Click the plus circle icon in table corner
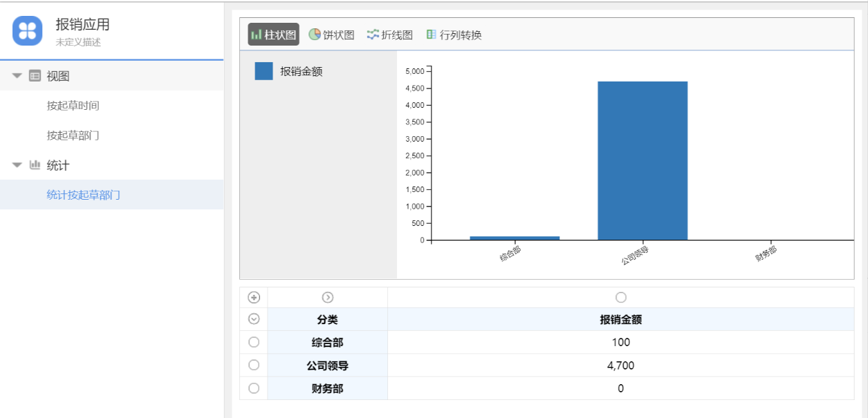 (x=254, y=297)
